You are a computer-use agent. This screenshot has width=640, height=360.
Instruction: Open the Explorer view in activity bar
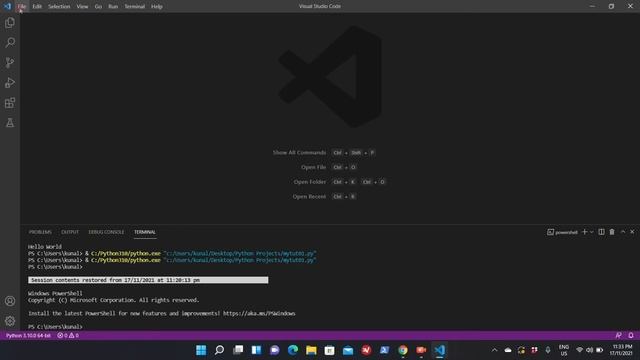[x=10, y=22]
